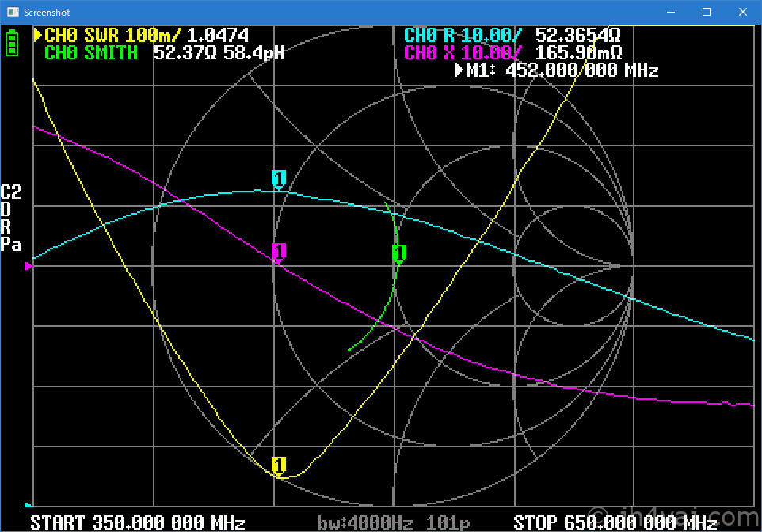Image resolution: width=762 pixels, height=532 pixels.
Task: Tap the START 350 MHz frequency field
Action: 137,522
